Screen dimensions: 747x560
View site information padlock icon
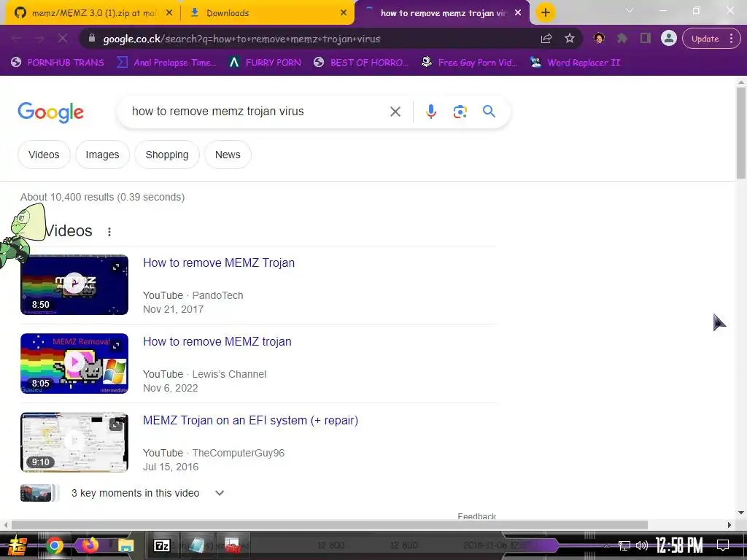click(92, 39)
